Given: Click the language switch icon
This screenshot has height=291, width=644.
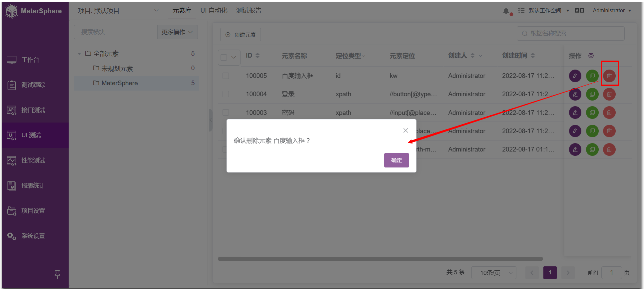Looking at the screenshot, I should [579, 11].
